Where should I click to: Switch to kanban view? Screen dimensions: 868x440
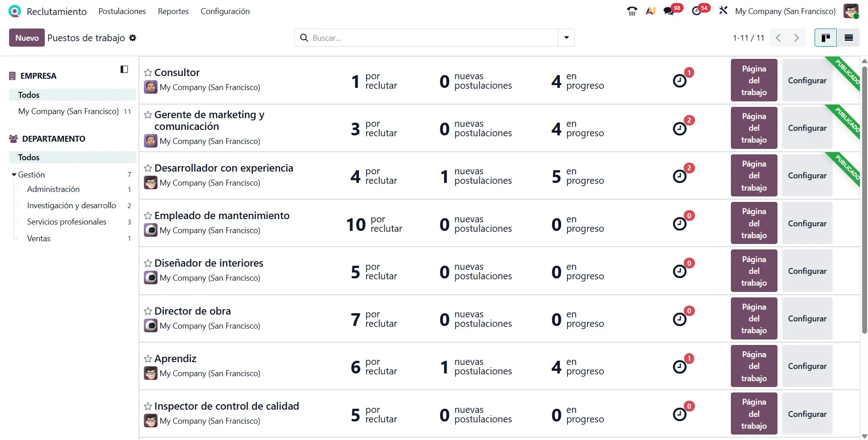point(825,38)
